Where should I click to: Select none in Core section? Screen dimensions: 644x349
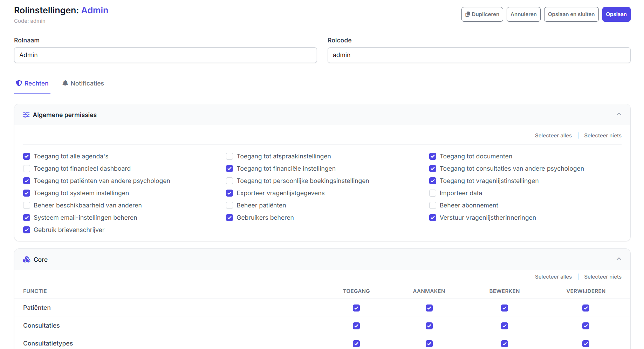click(603, 277)
